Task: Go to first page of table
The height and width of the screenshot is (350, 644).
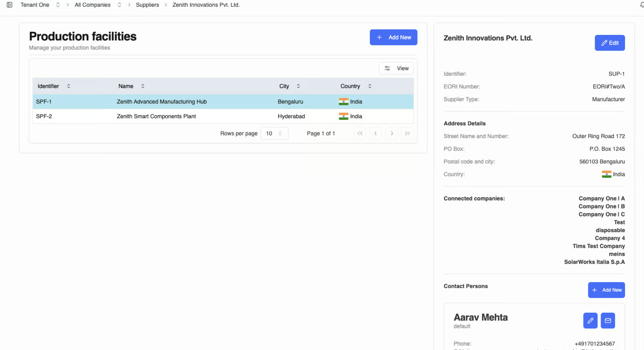Action: (x=360, y=133)
